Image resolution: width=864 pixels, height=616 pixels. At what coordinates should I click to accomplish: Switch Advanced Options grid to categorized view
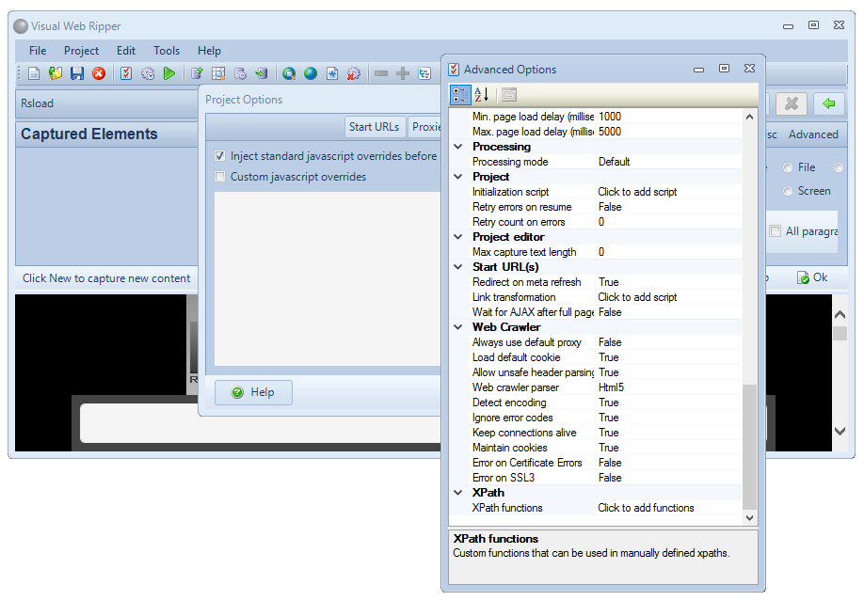point(460,95)
